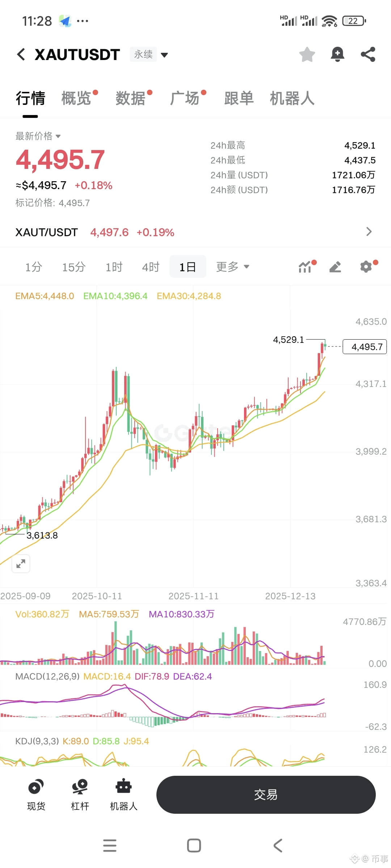
Task: Tap the XAUTUSDT pair title
Action: point(77,55)
